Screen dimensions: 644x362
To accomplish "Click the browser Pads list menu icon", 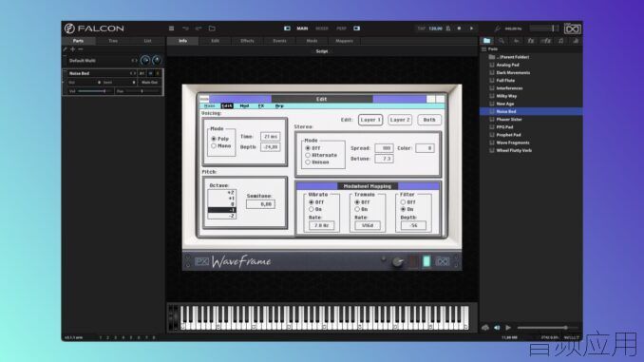I will point(484,48).
